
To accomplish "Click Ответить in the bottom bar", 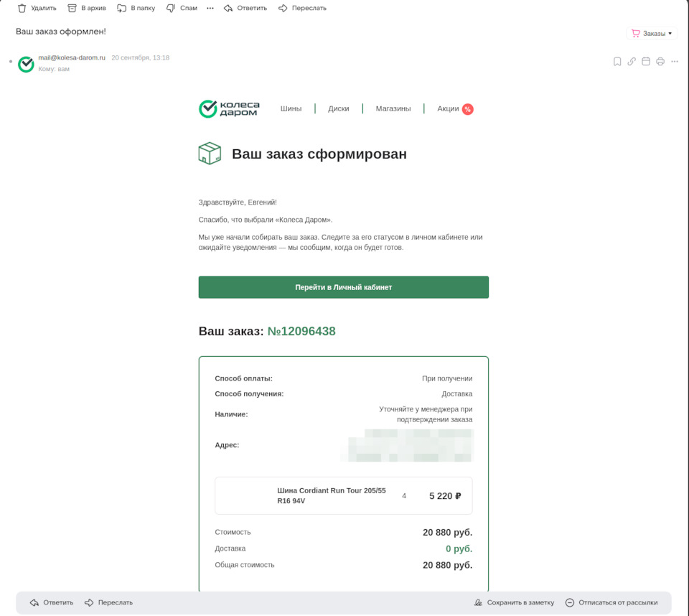I will click(x=52, y=602).
